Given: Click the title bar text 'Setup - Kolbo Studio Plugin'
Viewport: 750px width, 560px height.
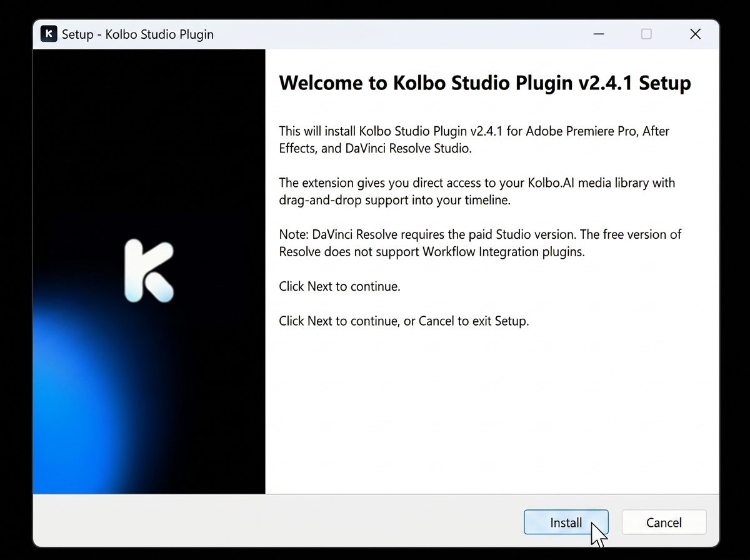Looking at the screenshot, I should tap(137, 34).
